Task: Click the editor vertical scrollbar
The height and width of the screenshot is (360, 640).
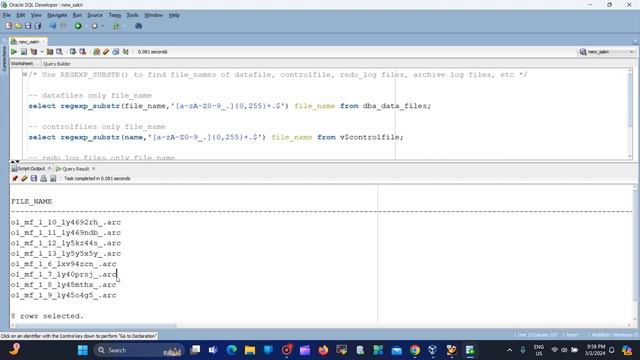Action: [630, 113]
